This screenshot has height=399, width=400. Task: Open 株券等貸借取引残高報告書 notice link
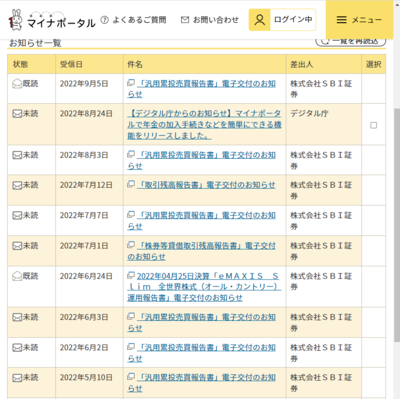click(x=202, y=251)
